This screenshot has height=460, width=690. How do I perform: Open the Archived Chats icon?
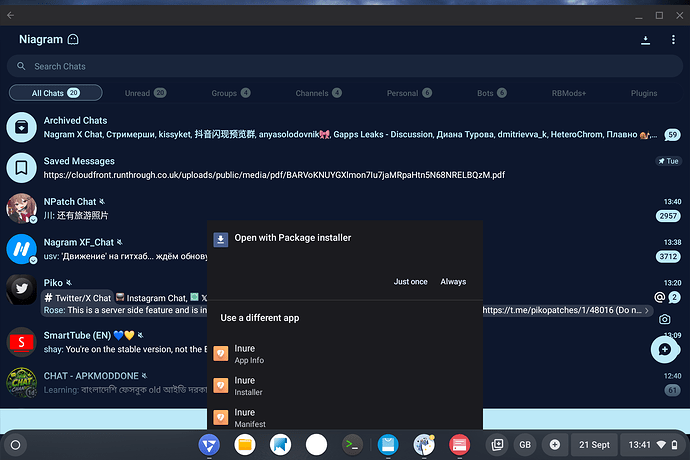click(x=21, y=127)
